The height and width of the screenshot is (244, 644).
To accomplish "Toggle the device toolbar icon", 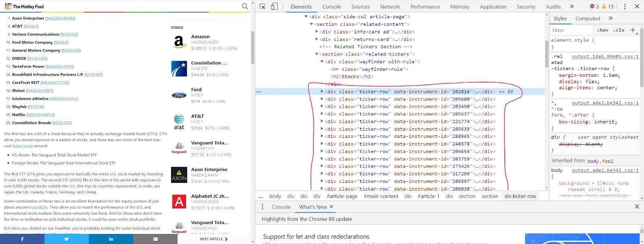I will [274, 6].
